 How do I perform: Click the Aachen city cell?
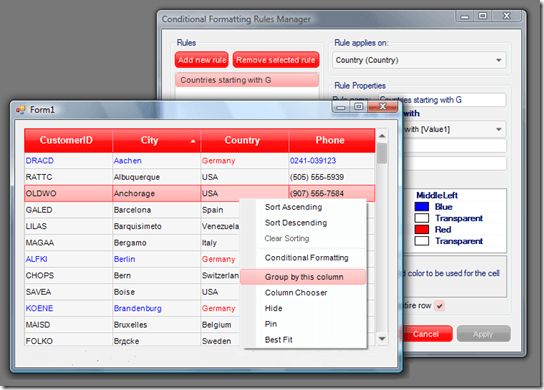156,161
